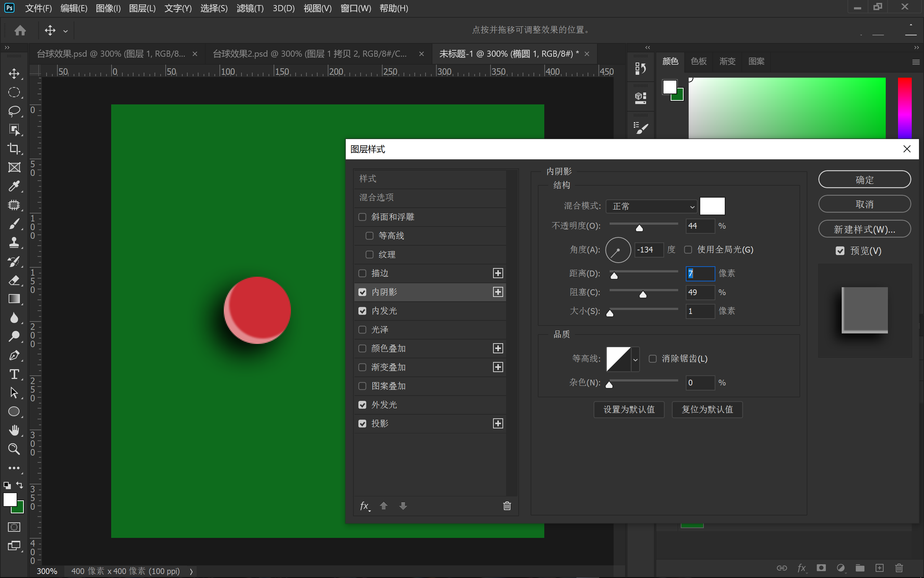This screenshot has width=924, height=578.
Task: Select the Eraser tool
Action: (14, 280)
